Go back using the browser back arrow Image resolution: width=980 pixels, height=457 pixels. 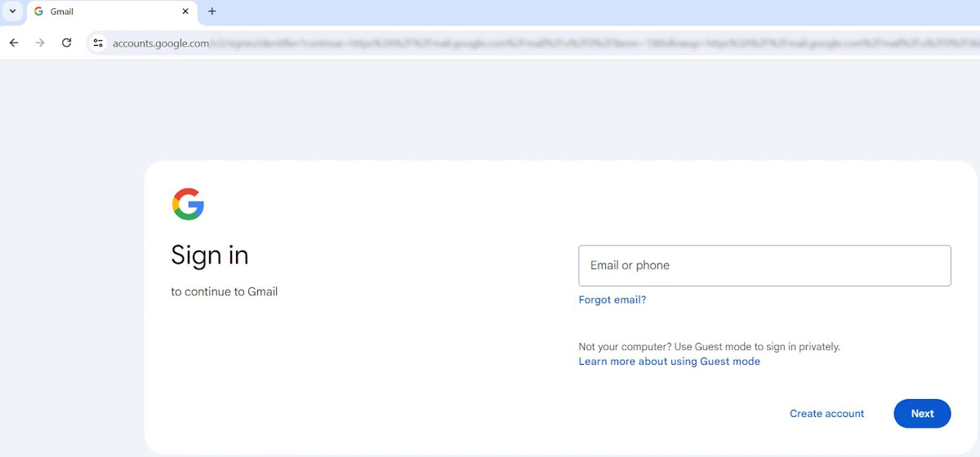14,42
